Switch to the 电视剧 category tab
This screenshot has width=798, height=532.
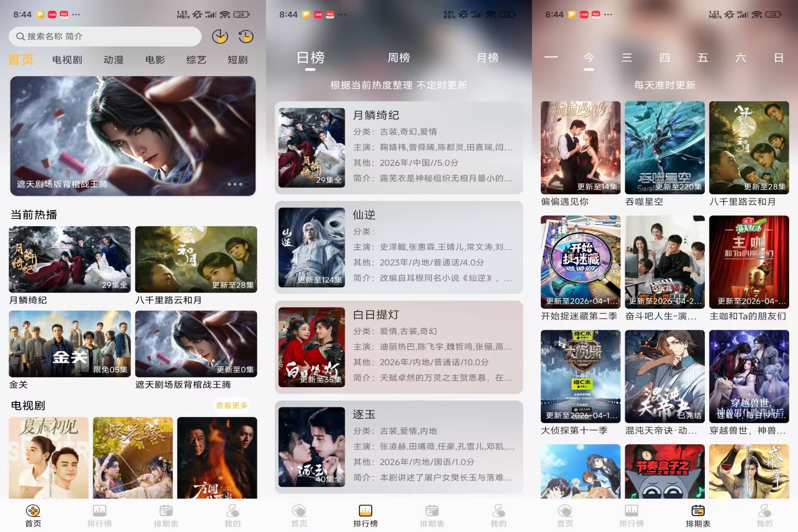pyautogui.click(x=67, y=60)
